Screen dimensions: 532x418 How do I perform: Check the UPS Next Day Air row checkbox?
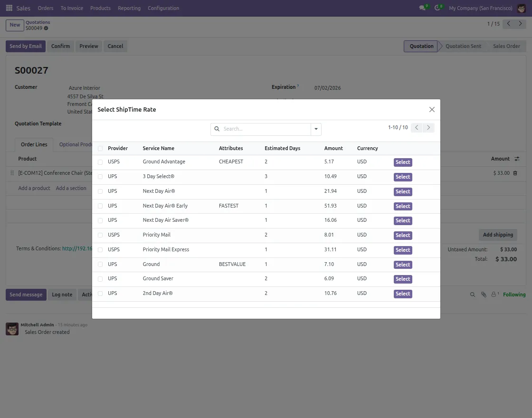coord(100,191)
